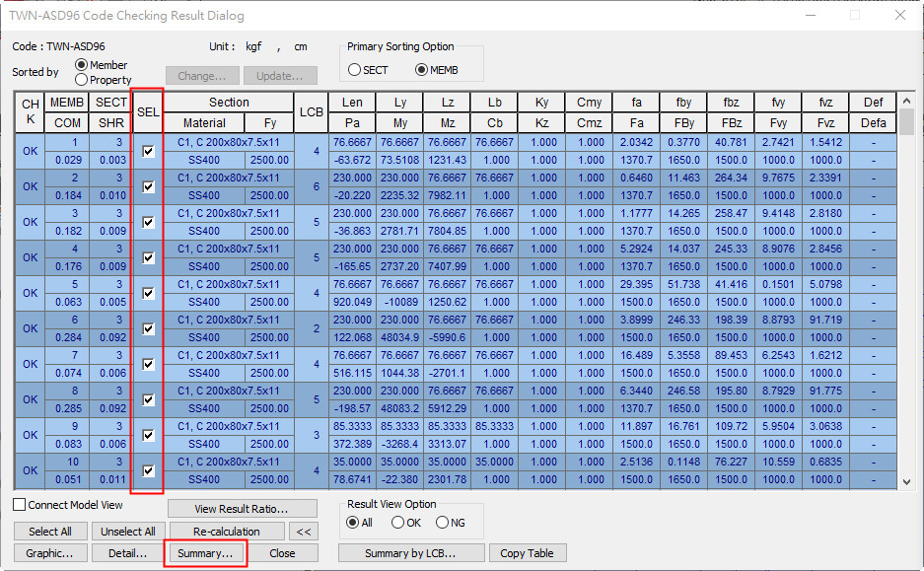Uncheck SEL checkbox for member 2
This screenshot has height=571, width=924.
pos(149,186)
